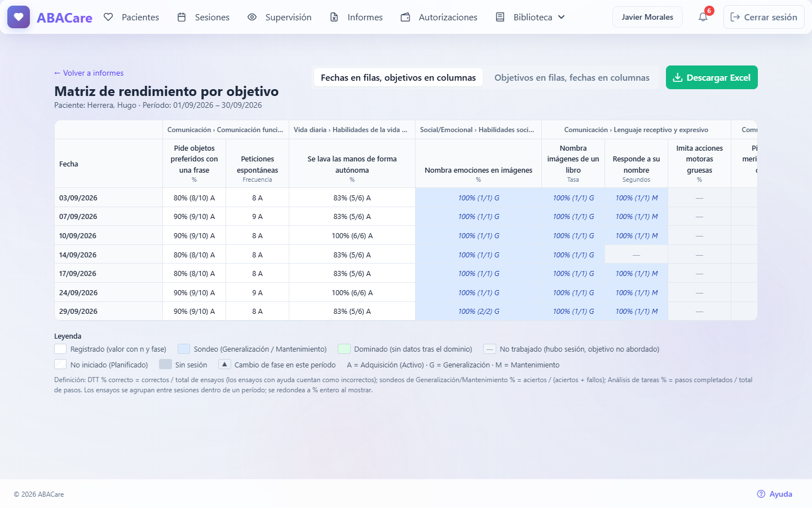Download the matrix as Excel
The height and width of the screenshot is (508, 812).
[712, 77]
